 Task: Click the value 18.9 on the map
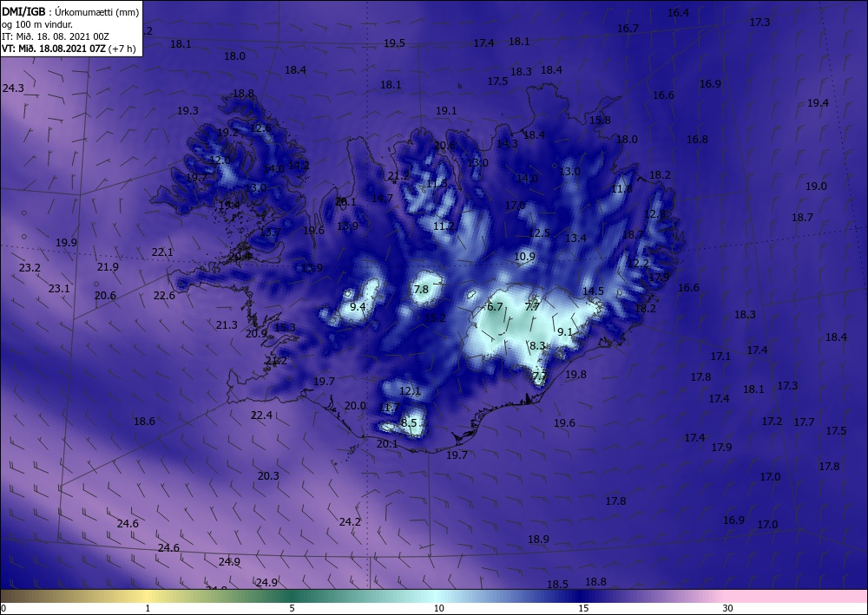pos(539,540)
